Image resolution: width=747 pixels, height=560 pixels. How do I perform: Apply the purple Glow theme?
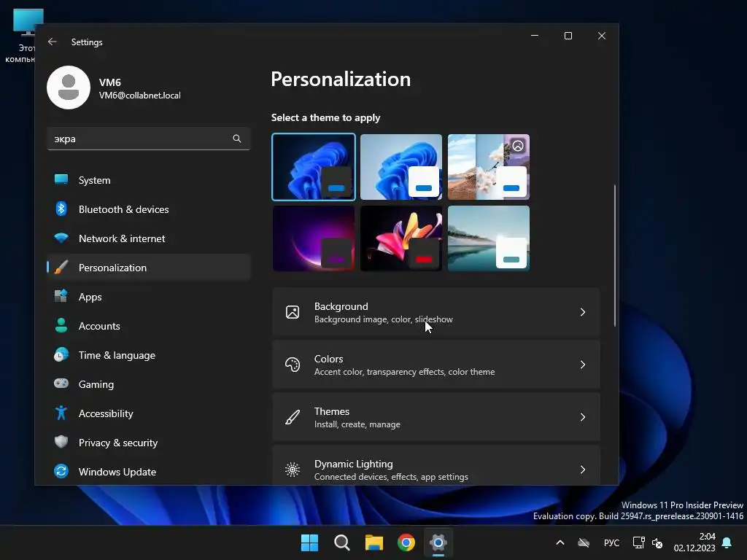pyautogui.click(x=314, y=238)
